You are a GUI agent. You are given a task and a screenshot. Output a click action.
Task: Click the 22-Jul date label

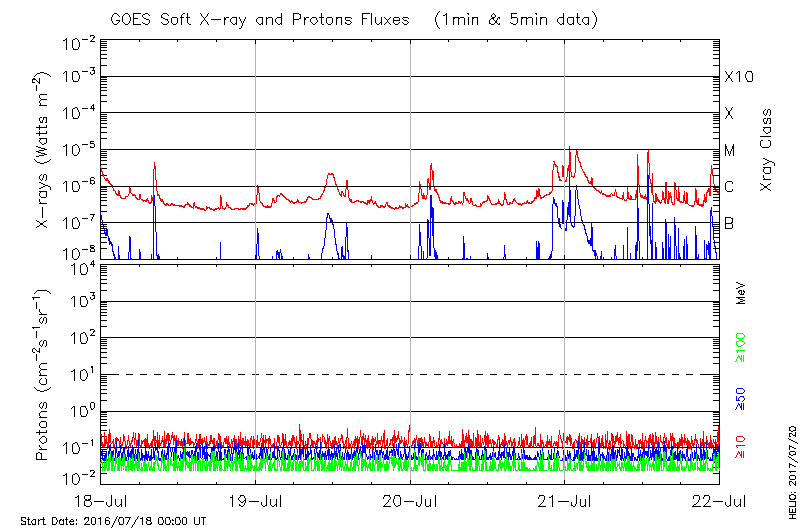click(x=719, y=499)
